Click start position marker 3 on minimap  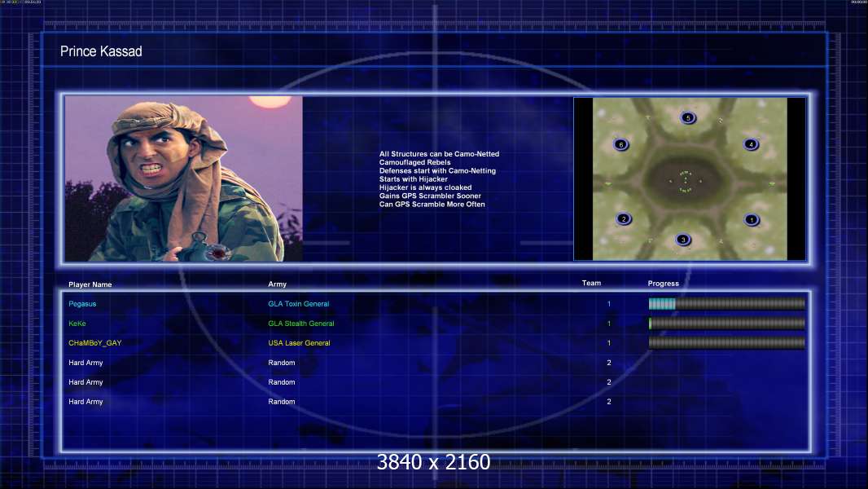point(683,240)
